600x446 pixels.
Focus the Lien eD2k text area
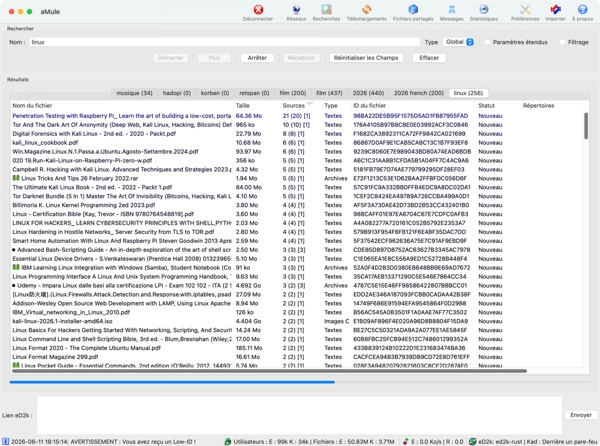pyautogui.click(x=299, y=415)
